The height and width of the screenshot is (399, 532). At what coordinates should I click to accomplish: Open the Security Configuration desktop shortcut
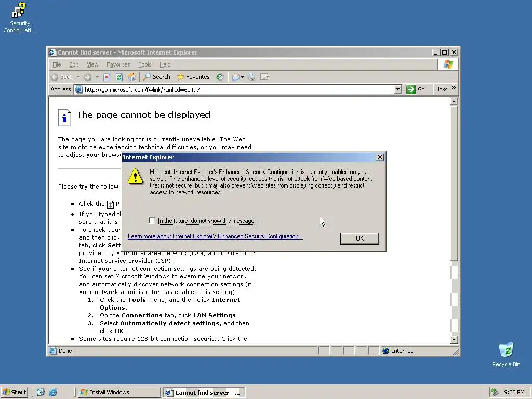19,18
